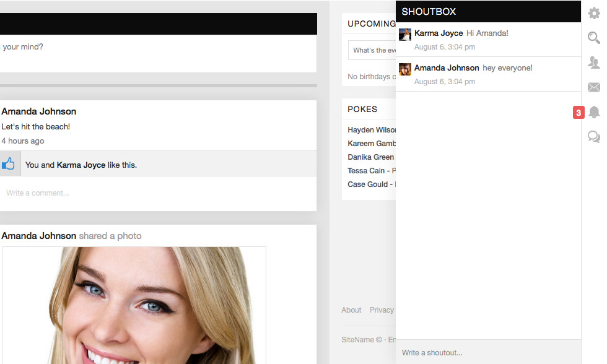607x364 pixels.
Task: Open Danika Green in Pokes list
Action: click(x=370, y=157)
